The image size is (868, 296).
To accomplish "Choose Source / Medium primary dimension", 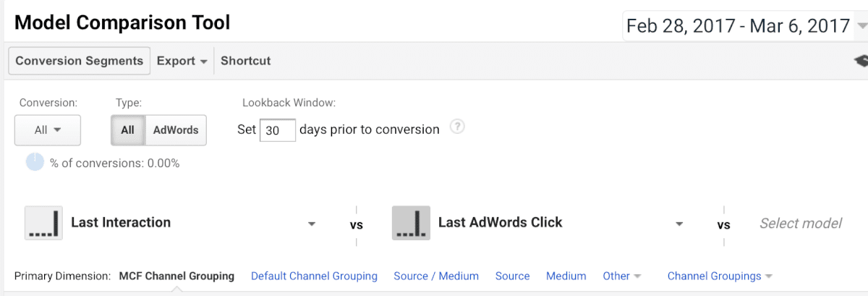I will click(436, 276).
